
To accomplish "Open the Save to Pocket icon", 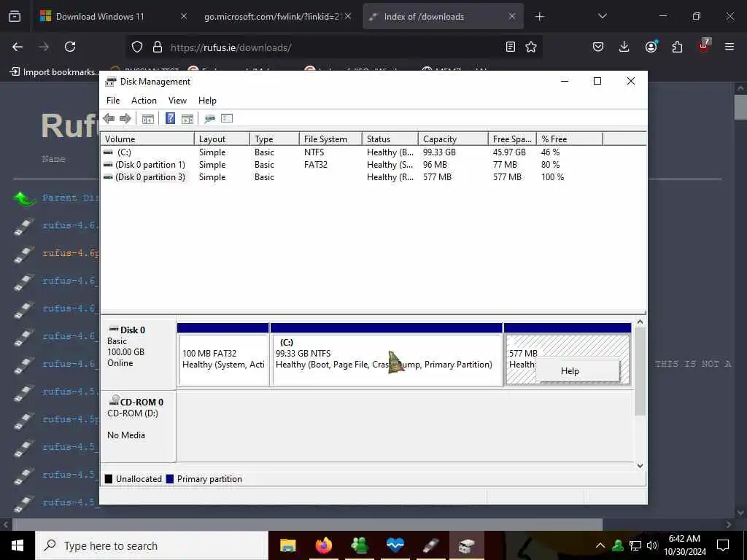I will tap(598, 47).
